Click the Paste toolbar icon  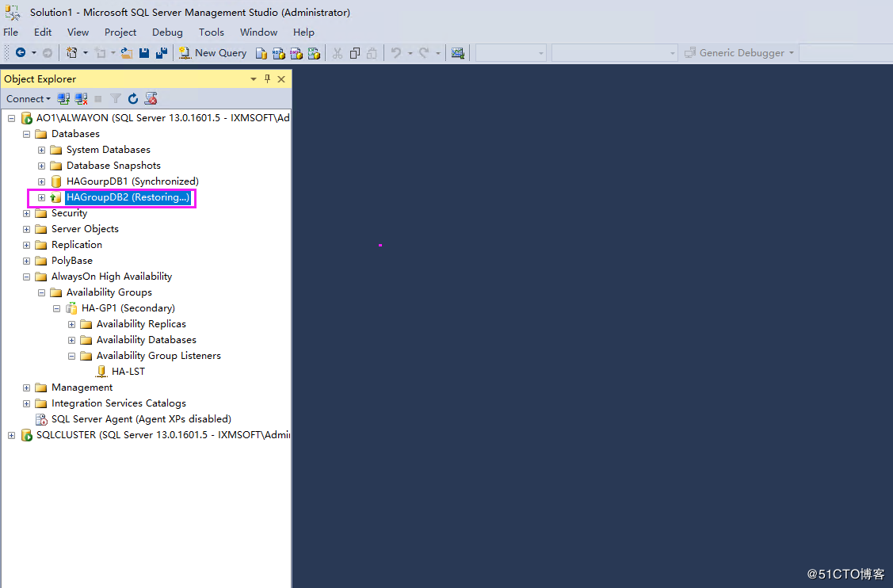coord(372,52)
